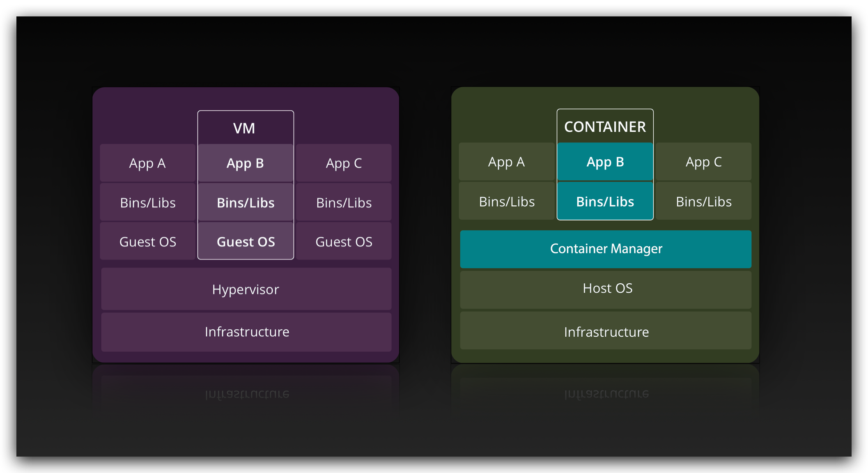The image size is (868, 473).
Task: Select teal App B block in container diagram
Action: 605,162
